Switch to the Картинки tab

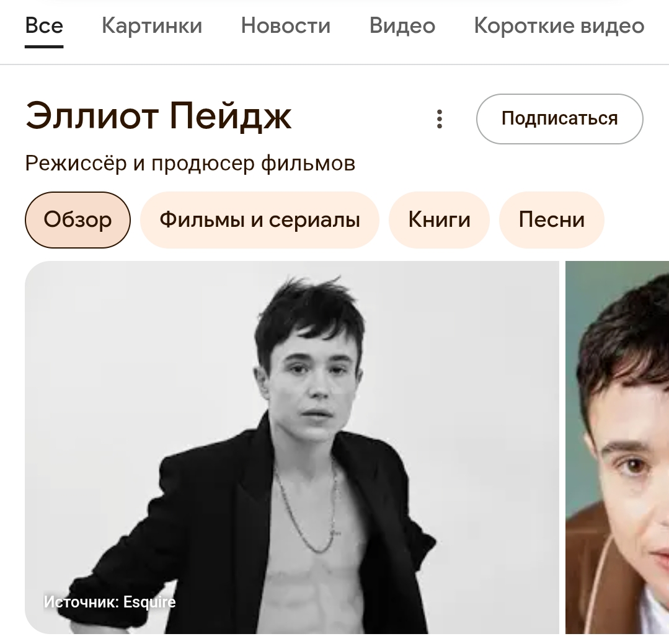click(152, 25)
